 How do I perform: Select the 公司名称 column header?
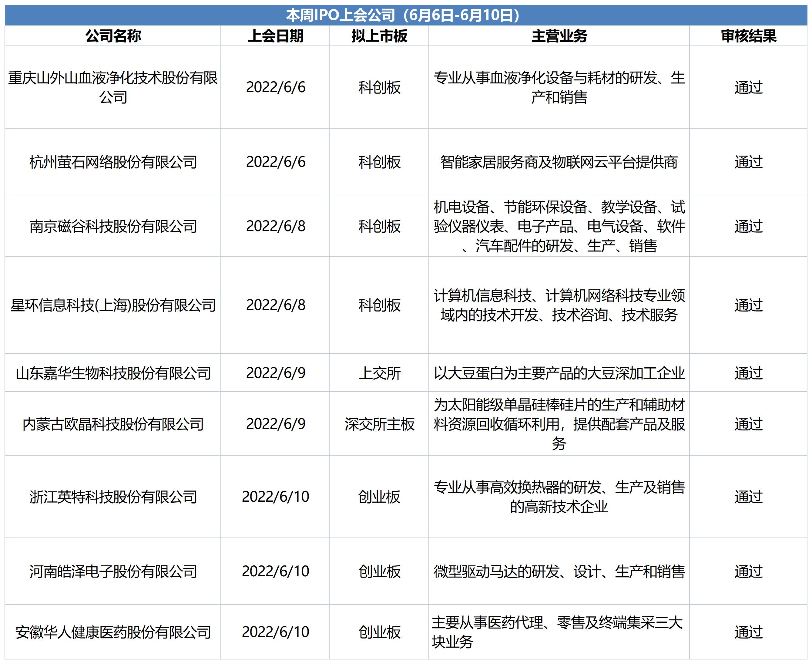[113, 36]
